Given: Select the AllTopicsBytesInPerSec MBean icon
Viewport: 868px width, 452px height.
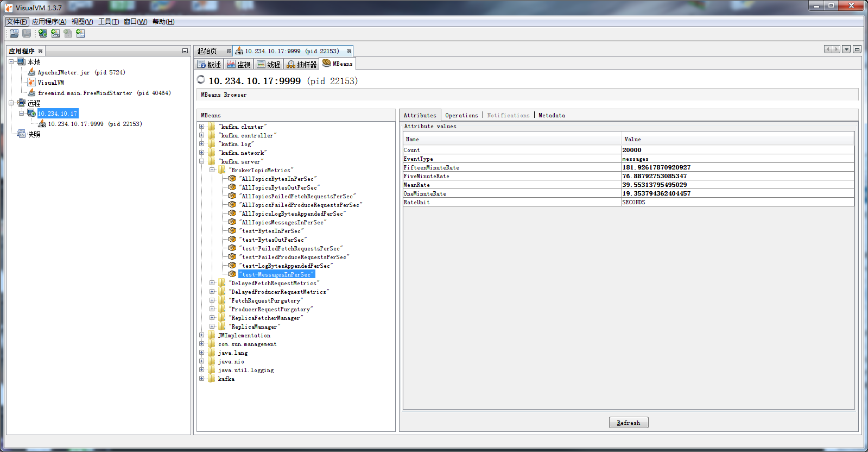Looking at the screenshot, I should [x=232, y=179].
